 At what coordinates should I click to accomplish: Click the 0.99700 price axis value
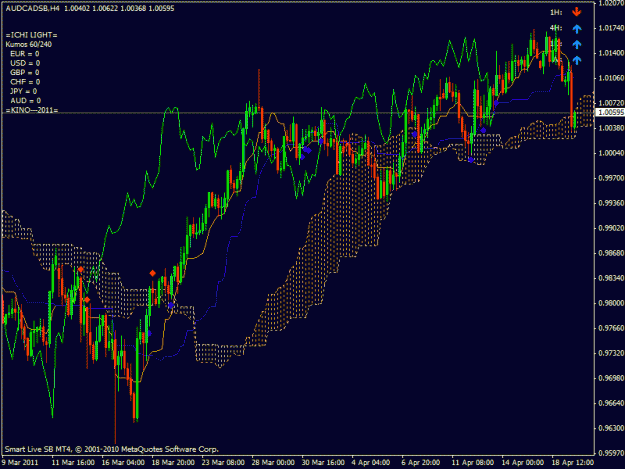pos(611,178)
